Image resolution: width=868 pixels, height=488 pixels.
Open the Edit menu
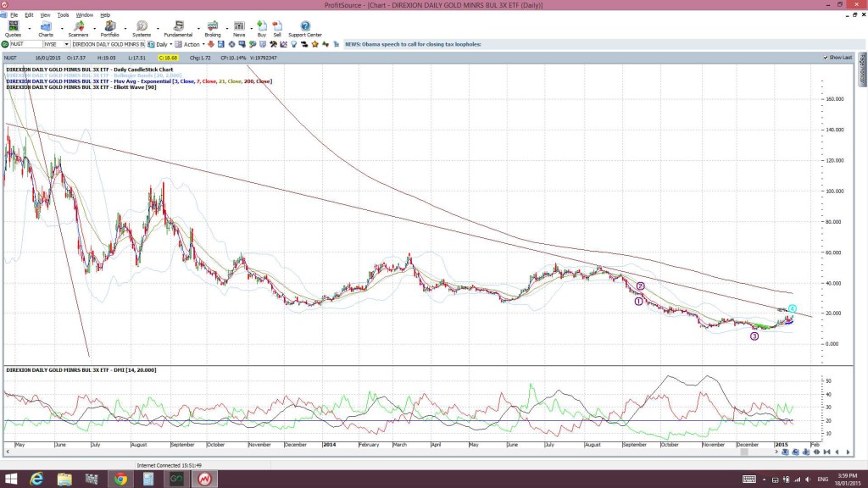tap(29, 15)
